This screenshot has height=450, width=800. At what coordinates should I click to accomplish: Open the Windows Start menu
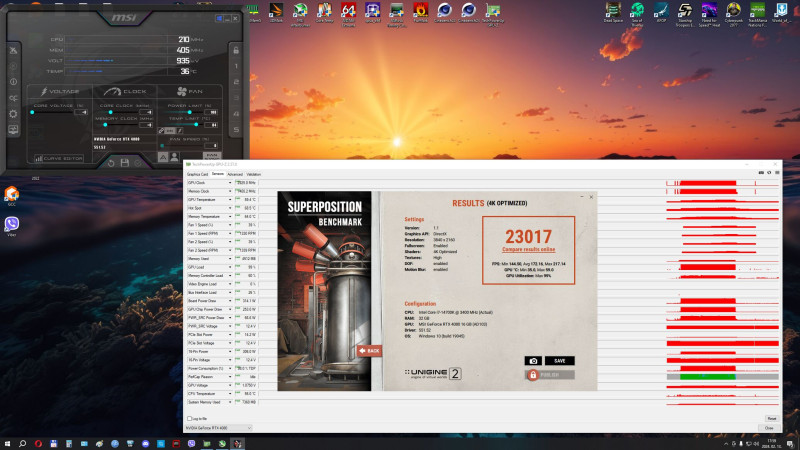(x=7, y=444)
